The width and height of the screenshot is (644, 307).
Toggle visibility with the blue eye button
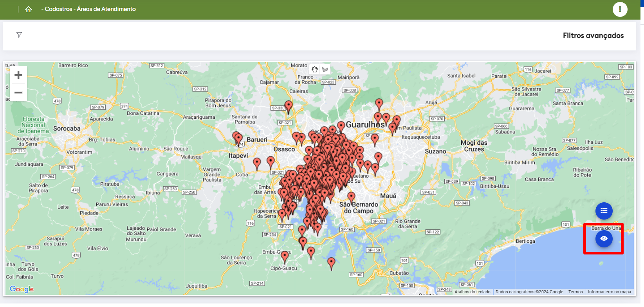pos(604,238)
